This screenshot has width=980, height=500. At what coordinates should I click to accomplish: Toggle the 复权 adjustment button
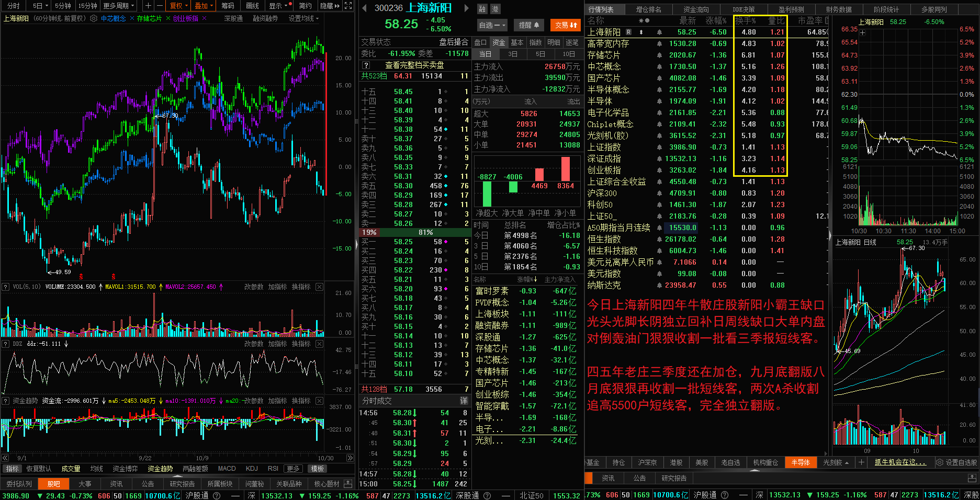(x=179, y=6)
